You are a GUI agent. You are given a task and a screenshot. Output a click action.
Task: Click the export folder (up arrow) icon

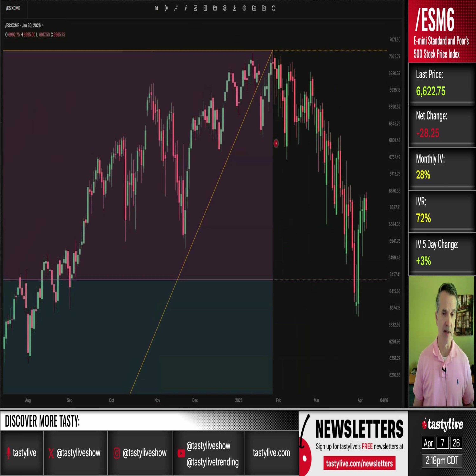pyautogui.click(x=264, y=8)
